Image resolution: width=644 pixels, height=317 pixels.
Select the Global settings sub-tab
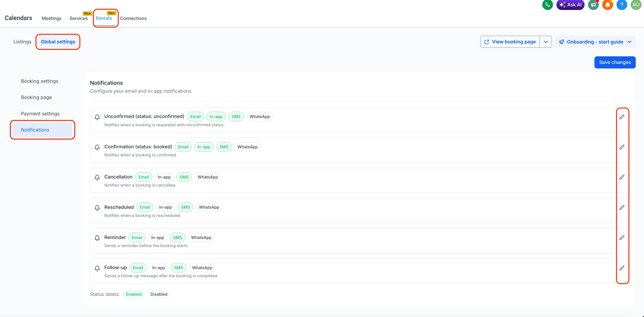tap(58, 42)
